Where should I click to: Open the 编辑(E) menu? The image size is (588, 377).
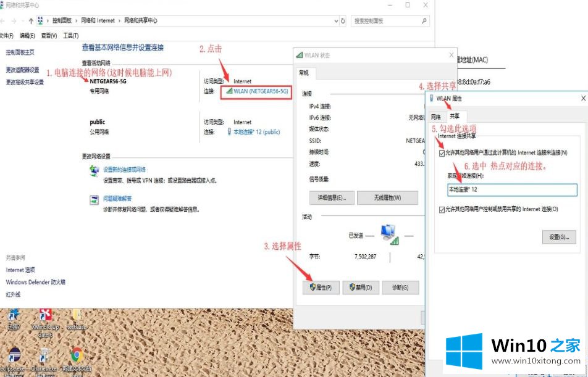pyautogui.click(x=27, y=36)
